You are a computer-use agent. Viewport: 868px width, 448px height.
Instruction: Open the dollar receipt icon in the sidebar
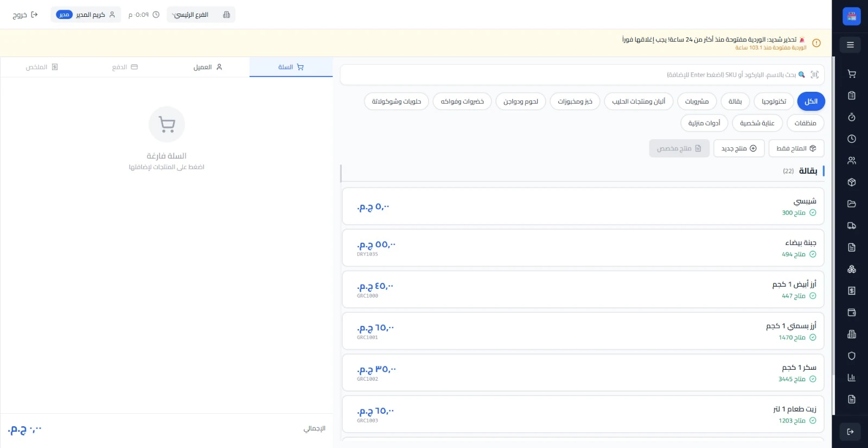pos(851,291)
